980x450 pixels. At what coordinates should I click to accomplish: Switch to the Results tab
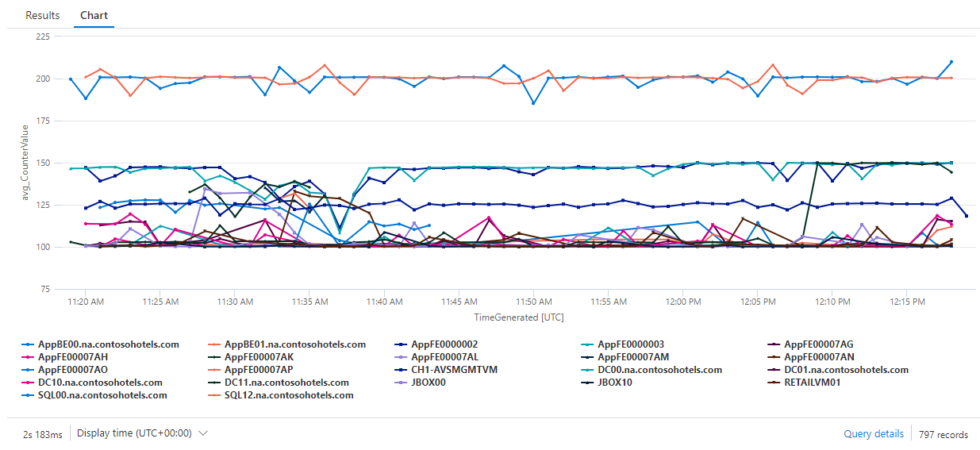pos(42,15)
